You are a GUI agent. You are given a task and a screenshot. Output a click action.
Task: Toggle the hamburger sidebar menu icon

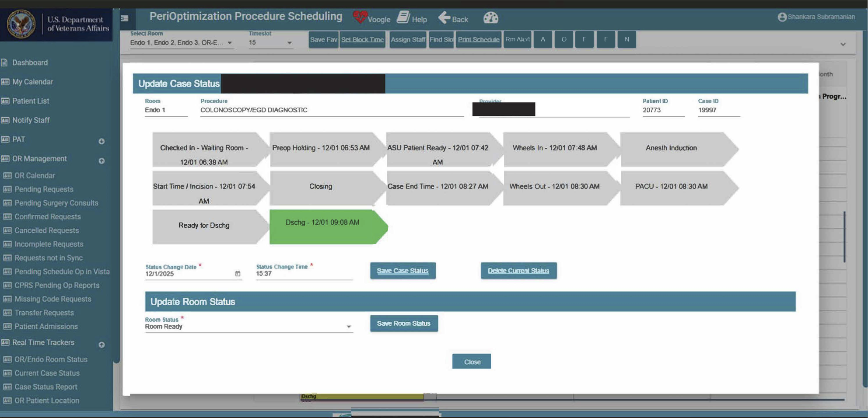click(125, 18)
